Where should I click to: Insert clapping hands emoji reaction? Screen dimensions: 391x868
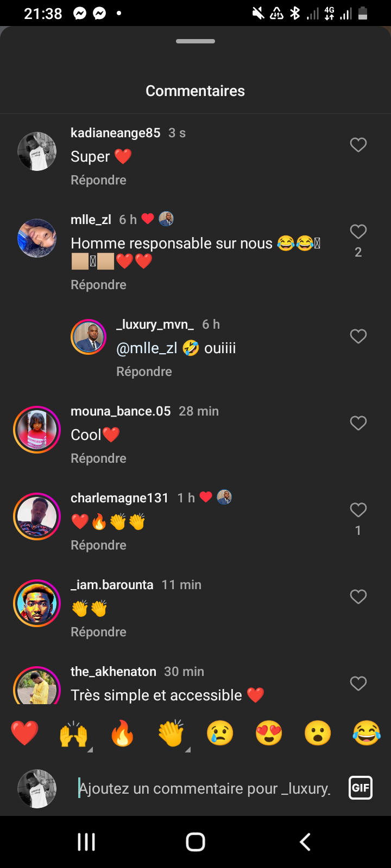171,733
